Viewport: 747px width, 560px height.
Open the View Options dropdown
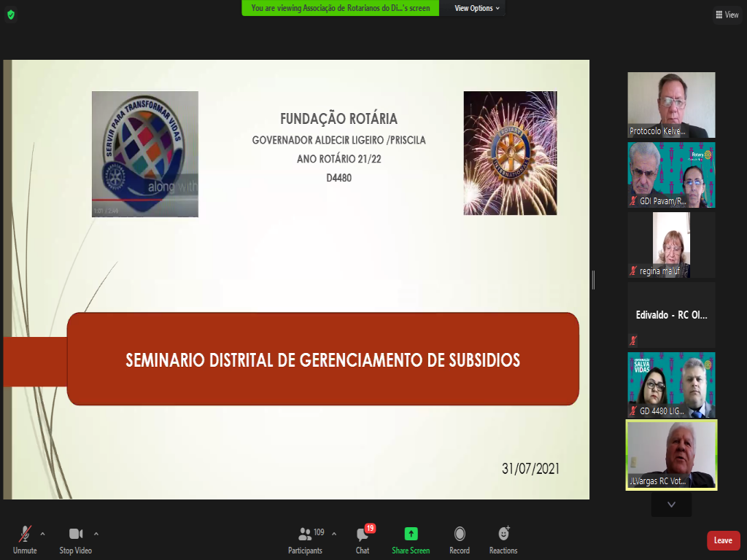coord(477,8)
